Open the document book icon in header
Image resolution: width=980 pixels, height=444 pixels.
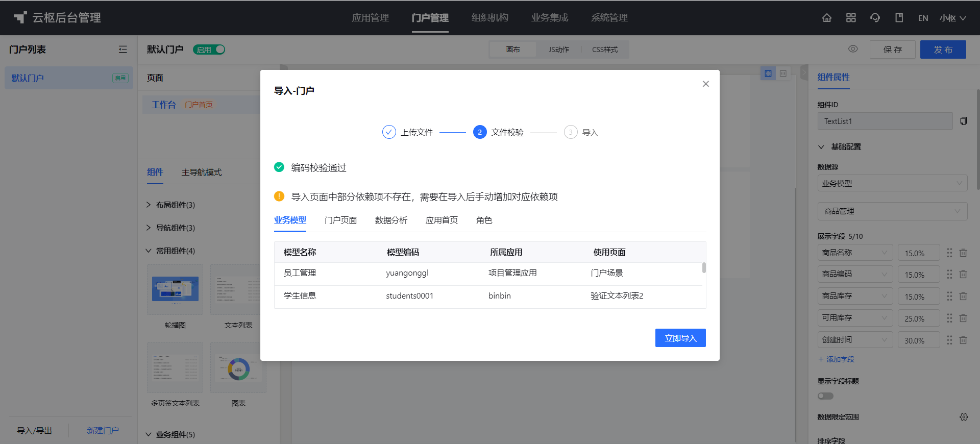click(899, 18)
